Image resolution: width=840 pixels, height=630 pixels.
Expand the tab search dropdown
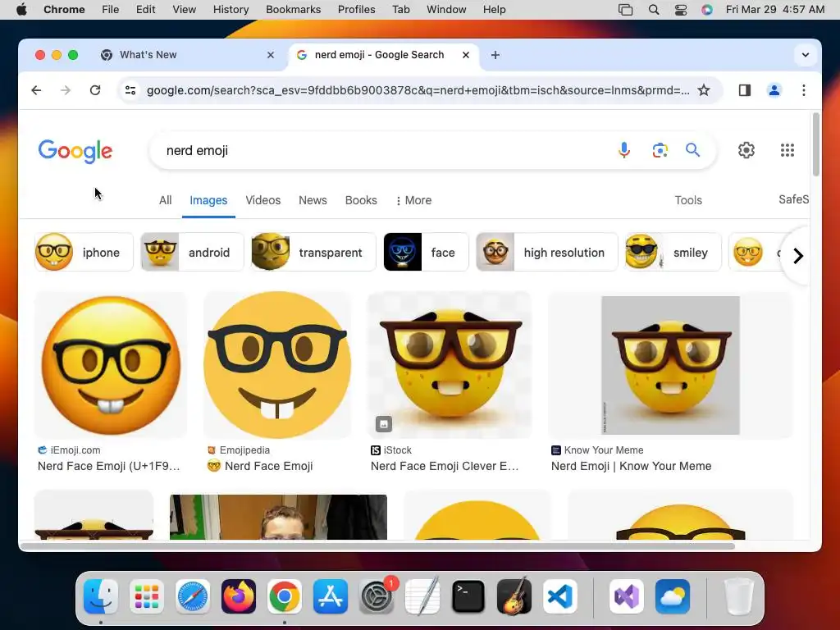tap(806, 55)
